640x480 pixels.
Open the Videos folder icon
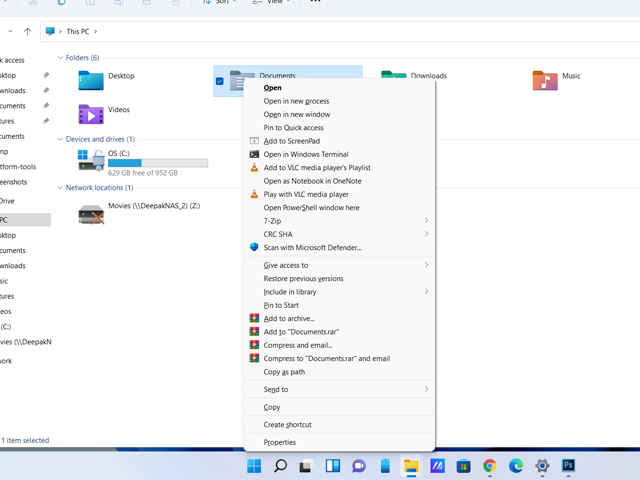[91, 114]
